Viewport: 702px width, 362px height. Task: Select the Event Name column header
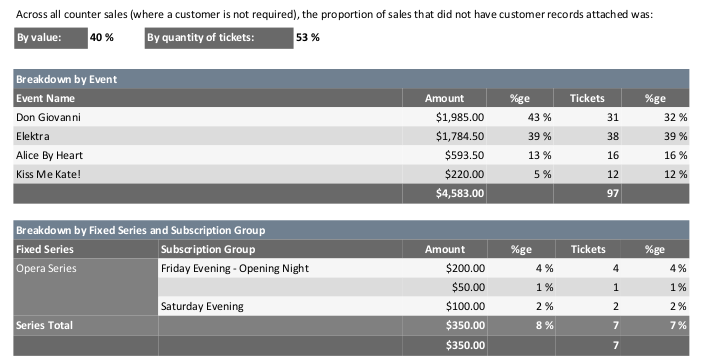point(208,98)
